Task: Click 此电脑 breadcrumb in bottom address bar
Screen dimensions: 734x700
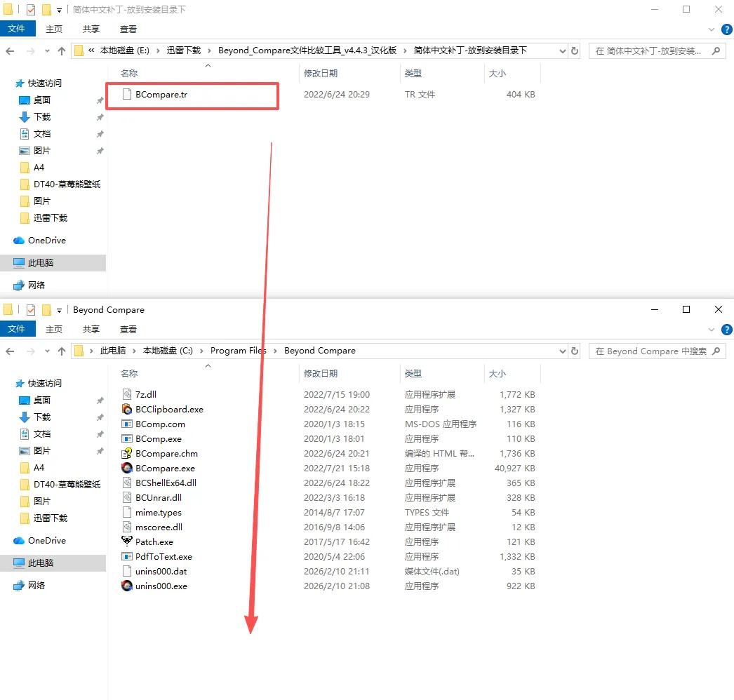Action: point(113,351)
